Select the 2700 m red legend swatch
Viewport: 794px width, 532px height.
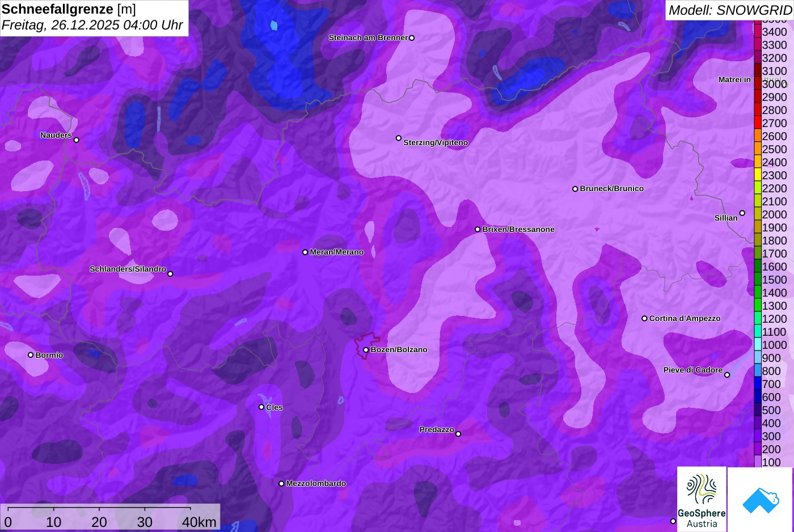(x=758, y=123)
